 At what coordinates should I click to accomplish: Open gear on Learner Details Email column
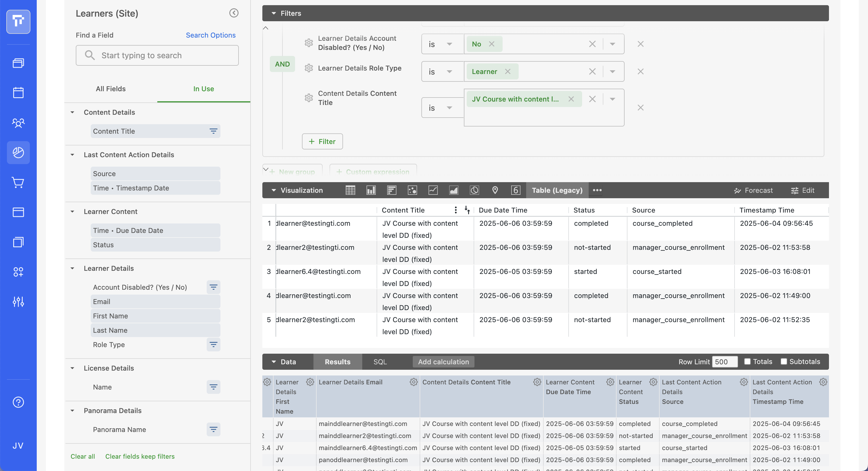[x=413, y=382]
